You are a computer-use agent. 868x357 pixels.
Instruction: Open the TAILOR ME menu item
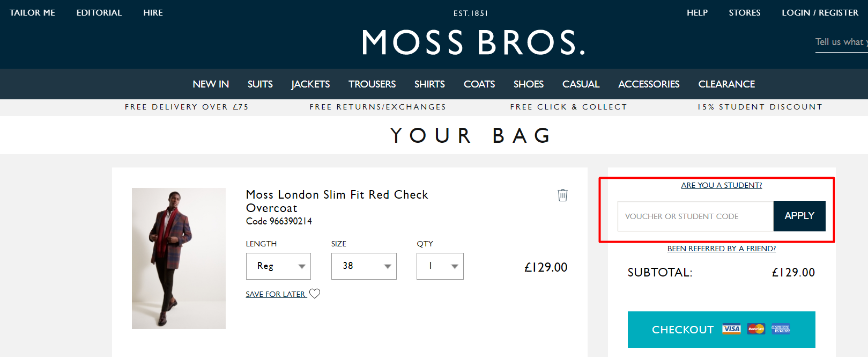[x=32, y=12]
